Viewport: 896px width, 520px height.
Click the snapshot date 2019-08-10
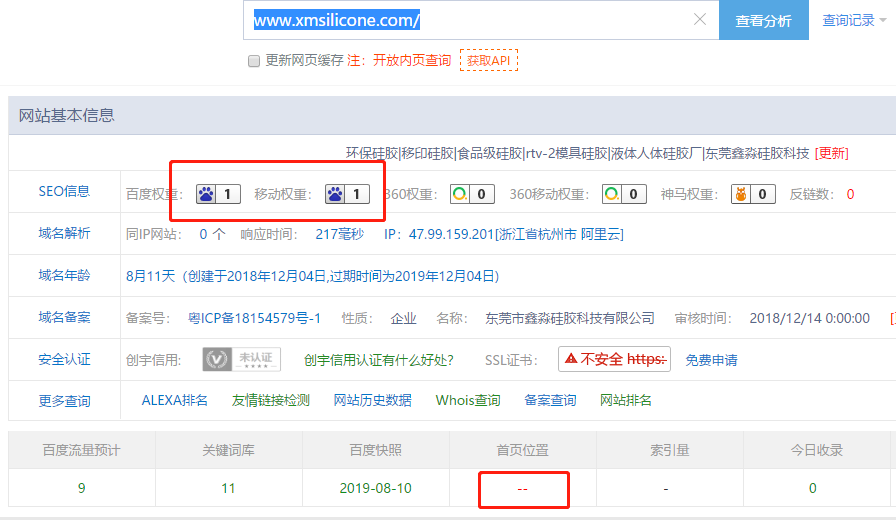375,488
